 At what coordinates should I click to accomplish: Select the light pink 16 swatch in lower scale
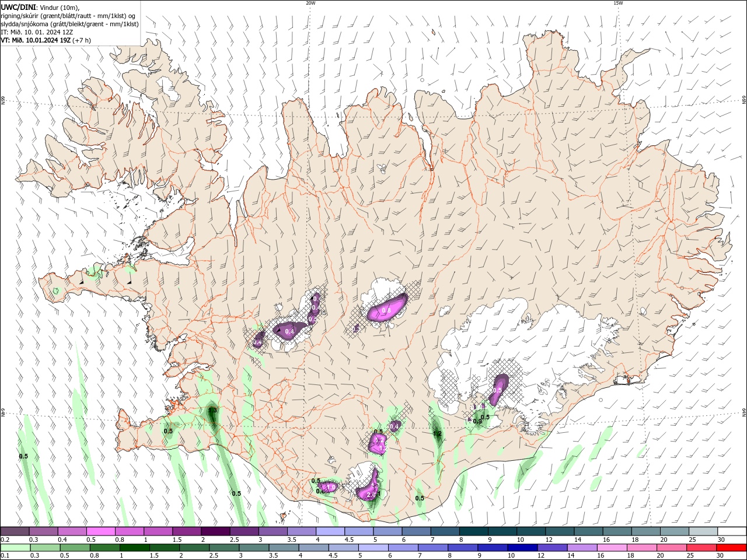[x=613, y=548]
